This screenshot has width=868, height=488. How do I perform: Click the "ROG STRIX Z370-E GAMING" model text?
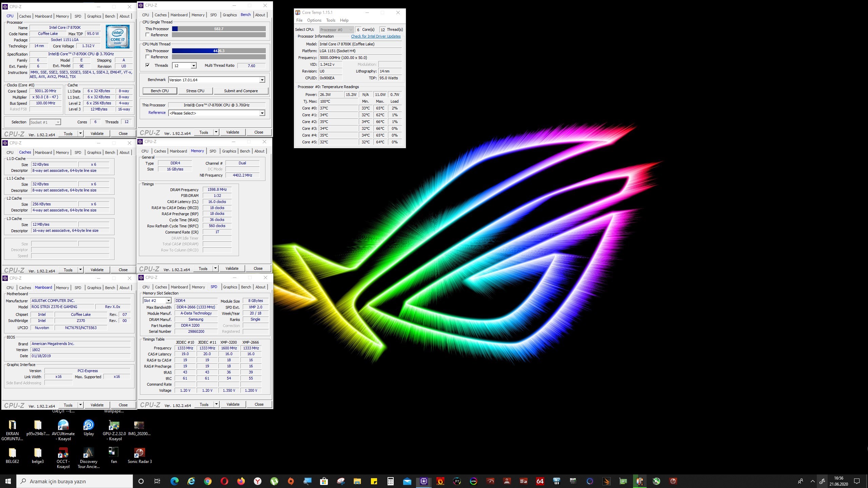coord(54,307)
